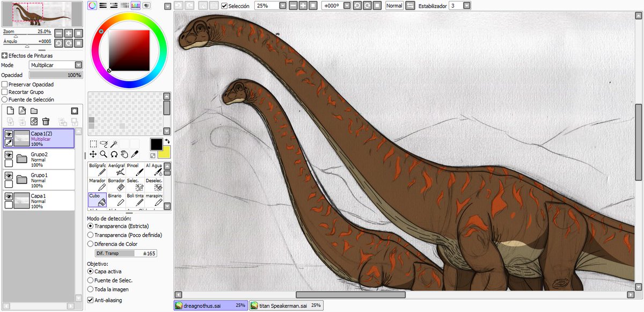Screen dimensions: 644x312
Task: Choose the magic wand tool
Action: coord(114,144)
